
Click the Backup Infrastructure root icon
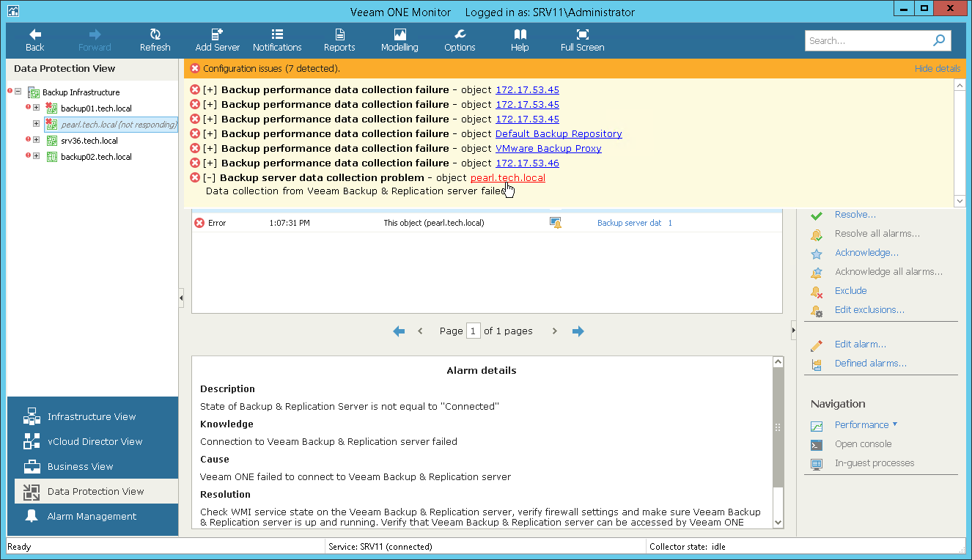(33, 92)
